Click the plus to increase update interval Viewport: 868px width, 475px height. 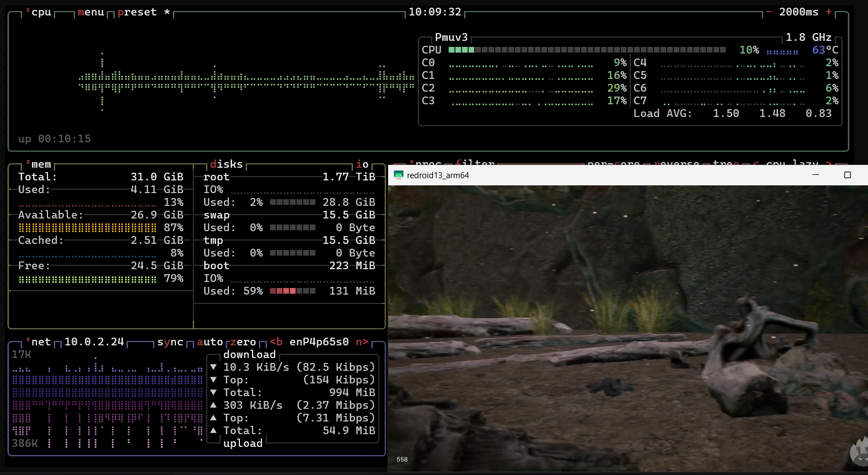click(x=828, y=12)
